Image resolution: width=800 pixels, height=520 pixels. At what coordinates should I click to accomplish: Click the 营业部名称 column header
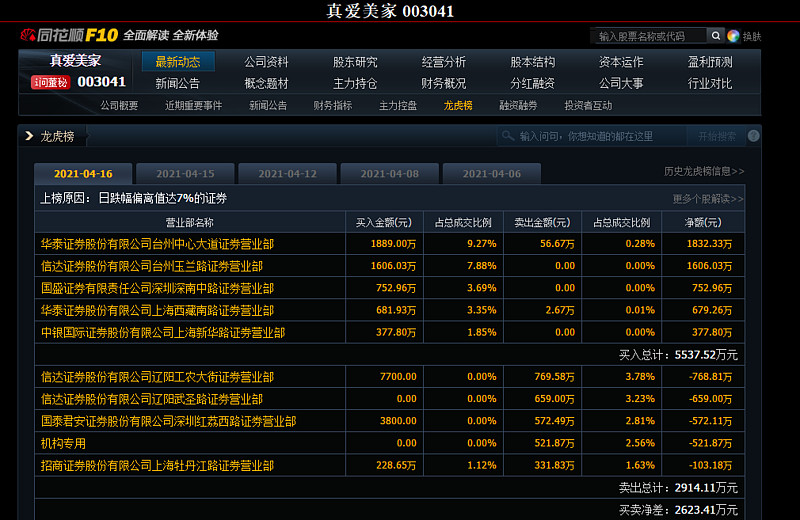[189, 222]
